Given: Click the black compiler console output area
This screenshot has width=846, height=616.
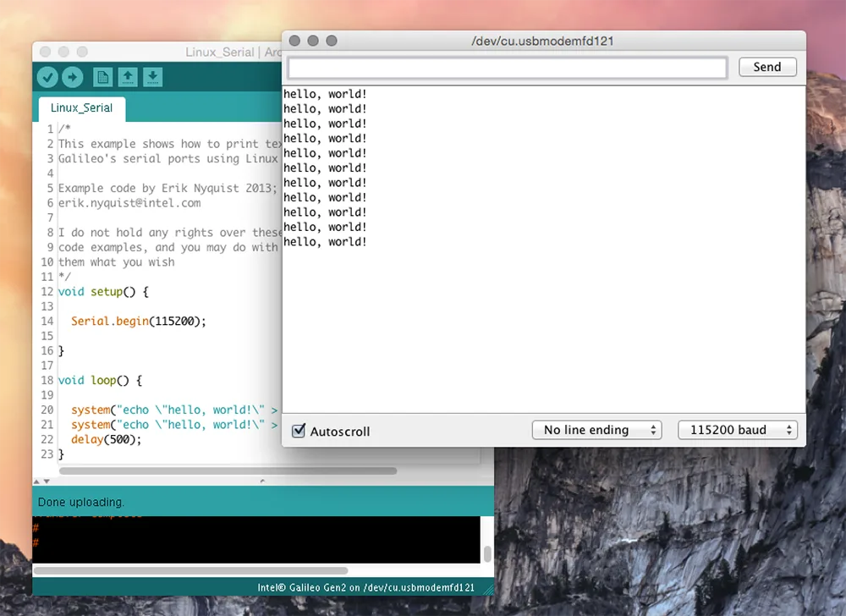Looking at the screenshot, I should (x=254, y=540).
